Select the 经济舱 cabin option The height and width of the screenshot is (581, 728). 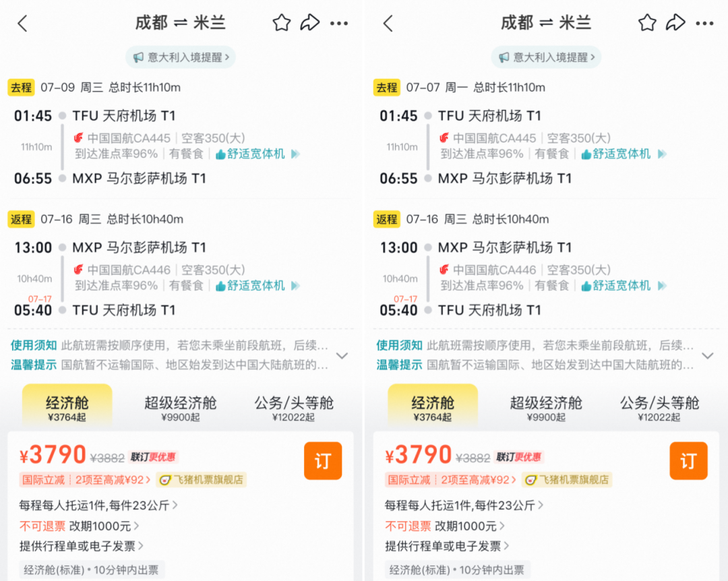[x=67, y=406]
